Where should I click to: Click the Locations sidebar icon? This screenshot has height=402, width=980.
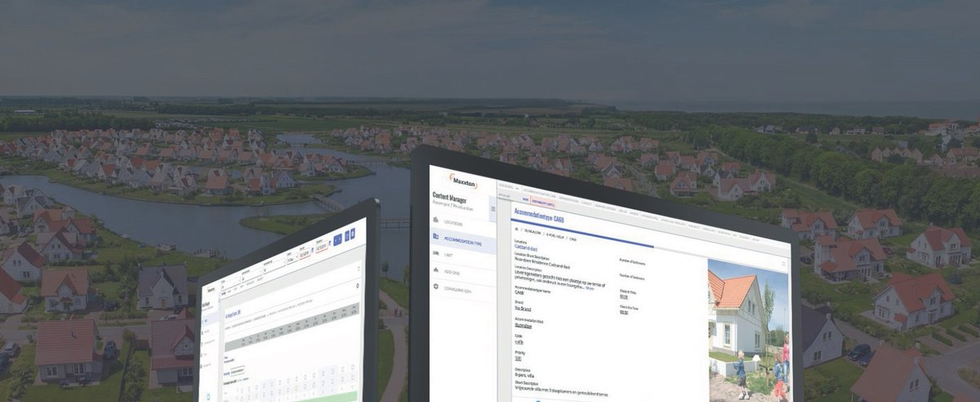point(436,220)
